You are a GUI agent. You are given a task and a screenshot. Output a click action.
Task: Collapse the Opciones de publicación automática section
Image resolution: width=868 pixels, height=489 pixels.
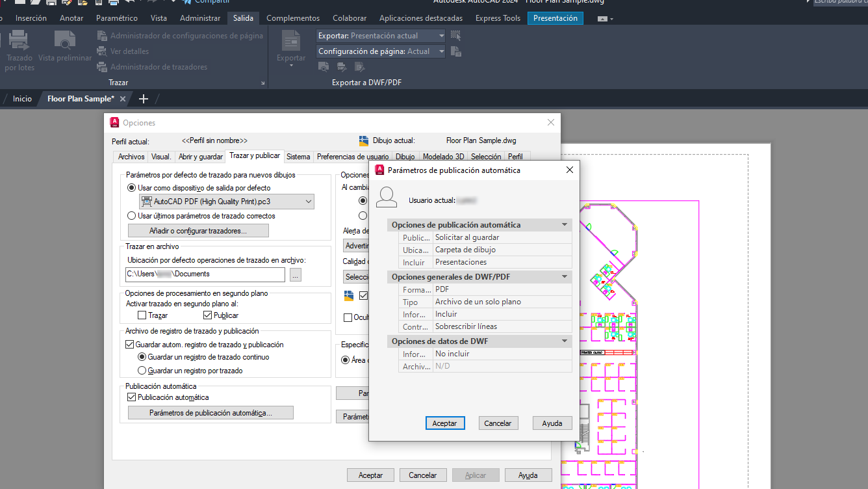[565, 225]
